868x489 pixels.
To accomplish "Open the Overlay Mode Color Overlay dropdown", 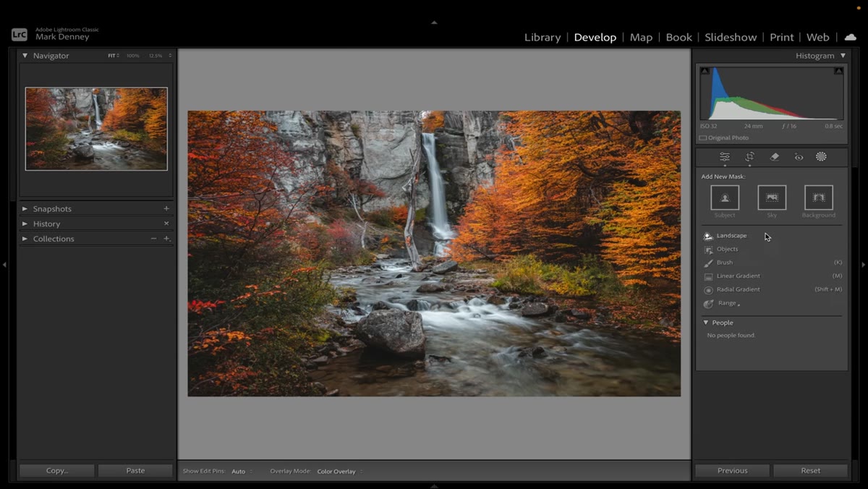I will tap(340, 472).
